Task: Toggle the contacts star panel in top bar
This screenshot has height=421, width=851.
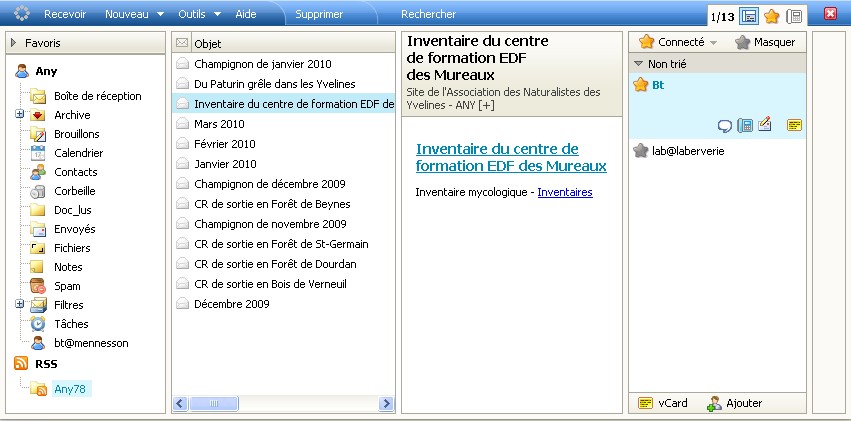Action: [771, 15]
